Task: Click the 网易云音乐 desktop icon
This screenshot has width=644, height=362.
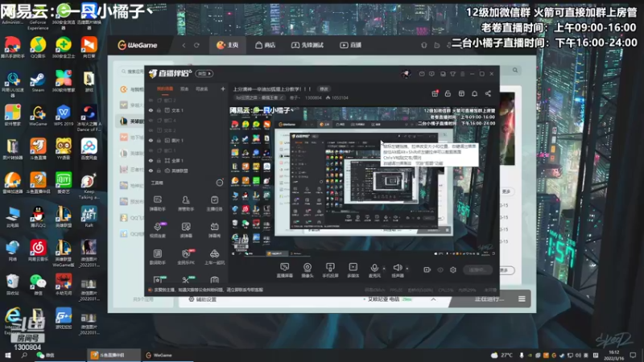Action: click(x=38, y=250)
